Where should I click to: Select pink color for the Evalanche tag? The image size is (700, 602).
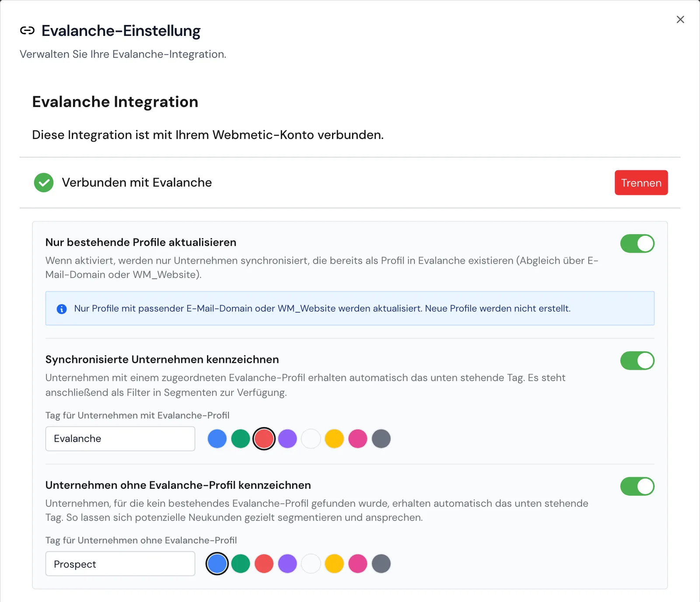tap(358, 438)
